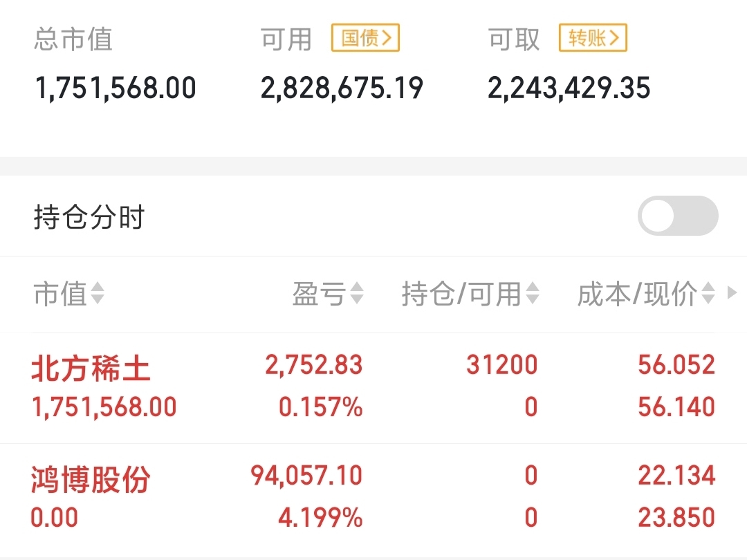This screenshot has height=560, width=747.
Task: Tap the 可取 balance 2,243,429.35
Action: tap(569, 88)
